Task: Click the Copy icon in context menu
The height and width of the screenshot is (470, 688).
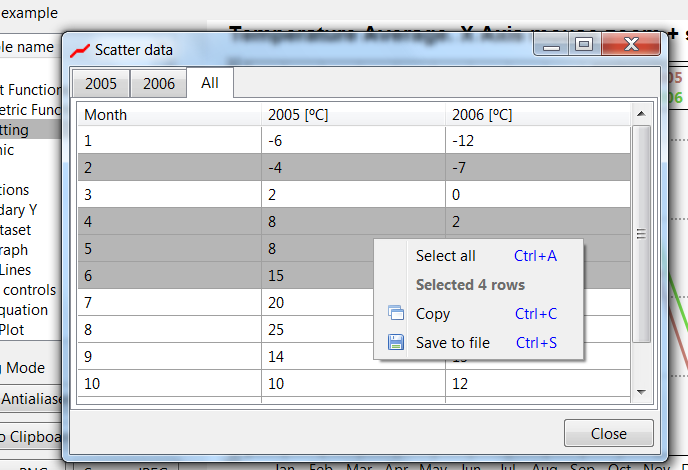Action: click(x=395, y=314)
